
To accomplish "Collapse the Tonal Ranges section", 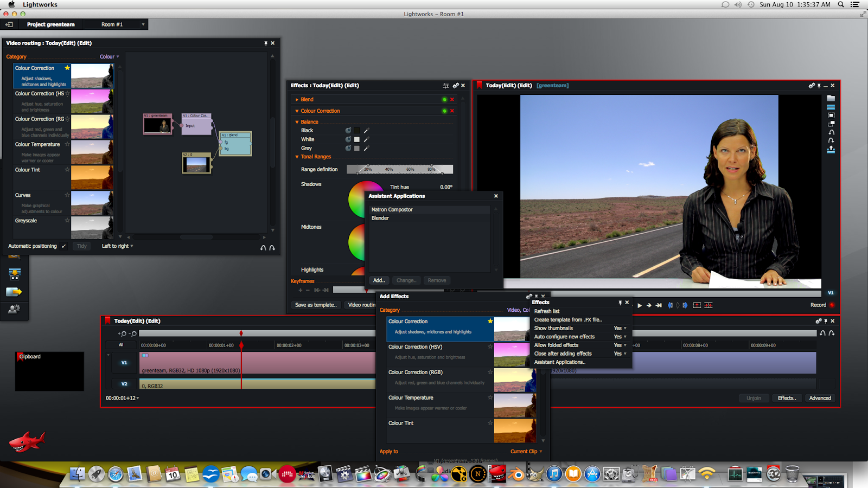I will click(x=297, y=157).
